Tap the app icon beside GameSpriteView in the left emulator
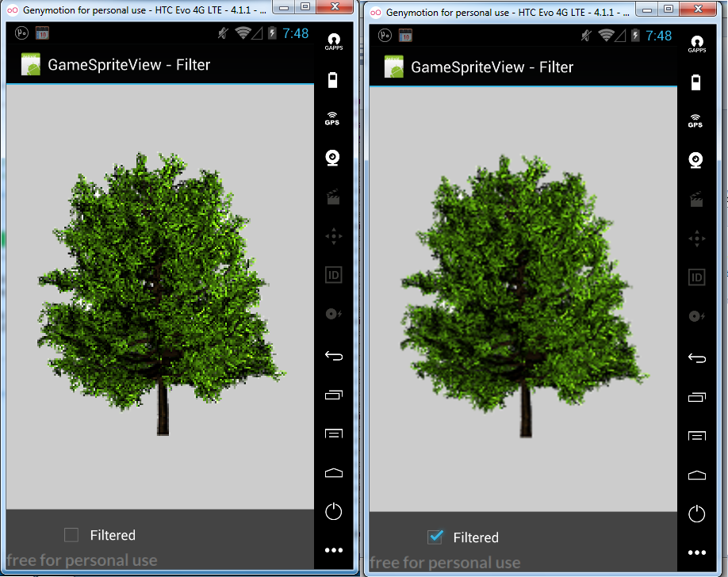 coord(32,65)
